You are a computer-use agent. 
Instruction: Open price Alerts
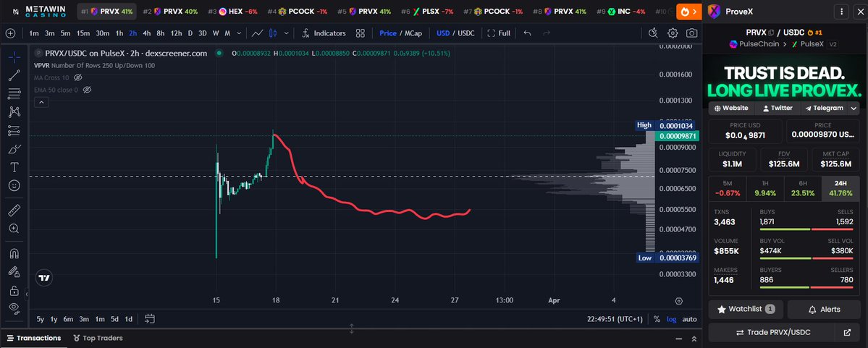tap(825, 309)
